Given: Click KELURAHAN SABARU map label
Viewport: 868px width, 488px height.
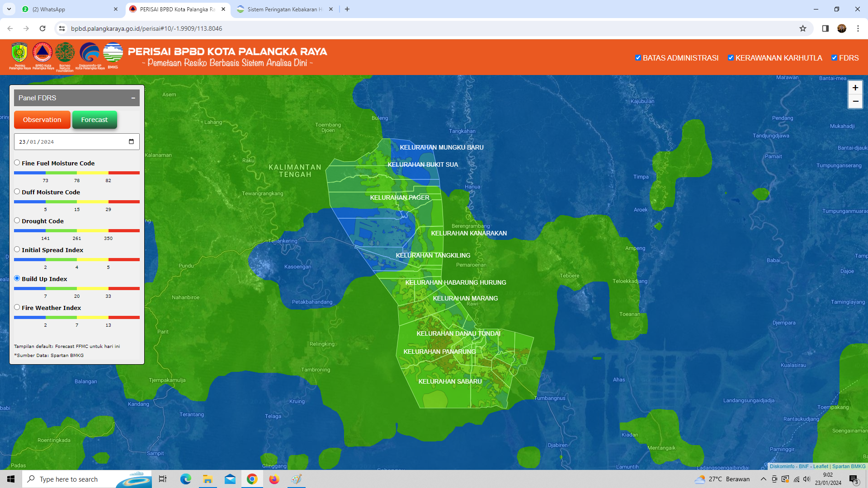Looking at the screenshot, I should click(x=450, y=381).
